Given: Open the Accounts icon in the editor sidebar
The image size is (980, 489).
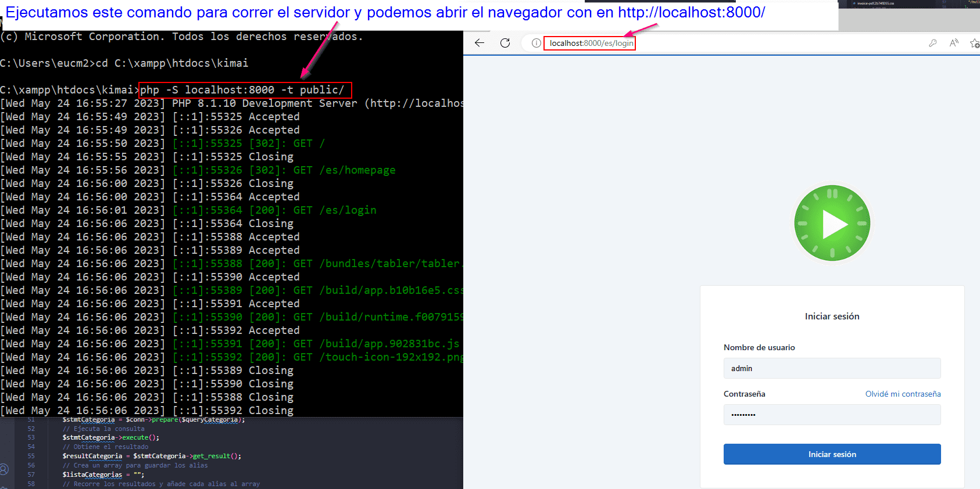Looking at the screenshot, I should click(5, 469).
